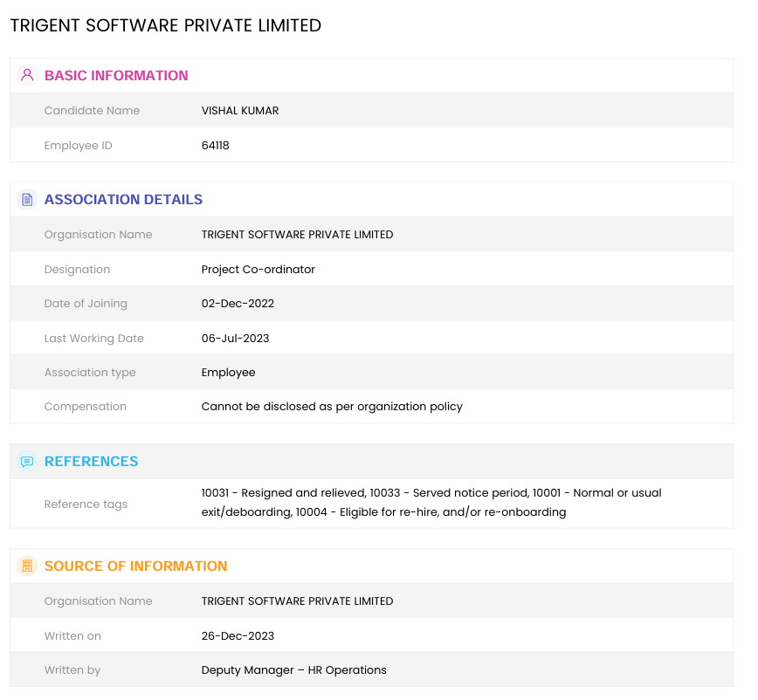Click the compensation disclosure policy text
The height and width of the screenshot is (700, 758).
332,406
